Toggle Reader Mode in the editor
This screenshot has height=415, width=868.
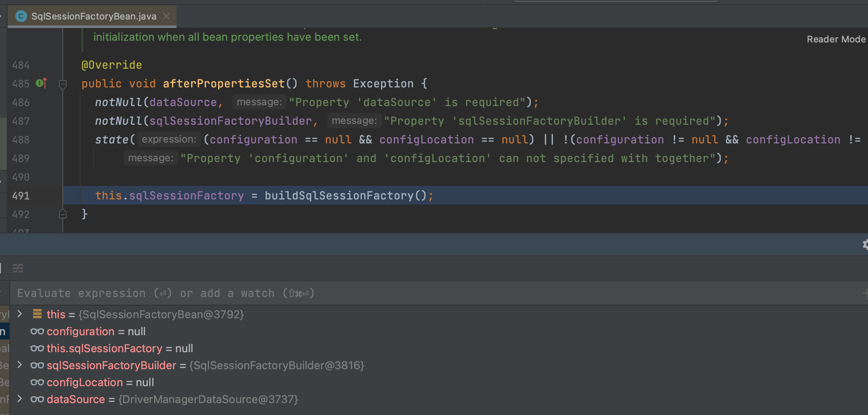836,39
